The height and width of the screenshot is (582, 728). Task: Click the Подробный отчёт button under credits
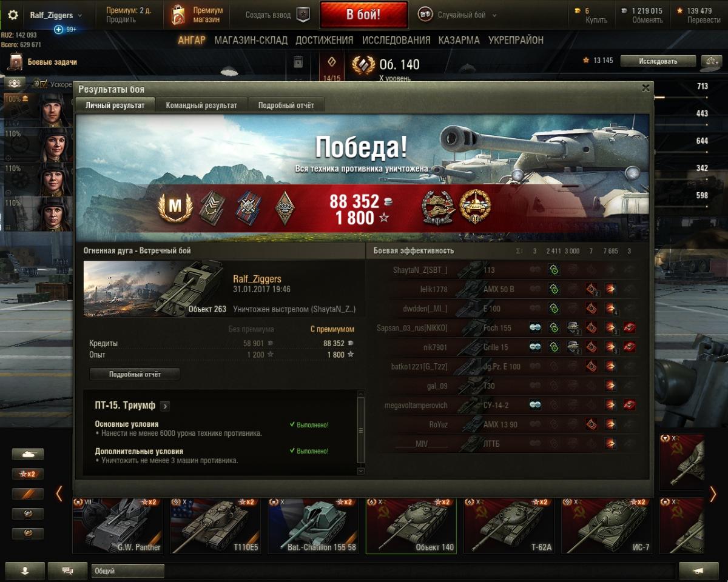[135, 374]
